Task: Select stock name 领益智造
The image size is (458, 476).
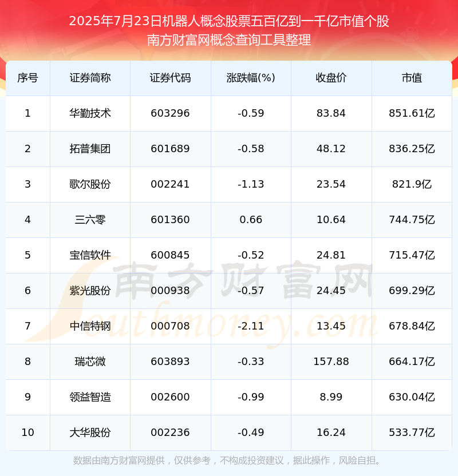Action: coord(90,397)
